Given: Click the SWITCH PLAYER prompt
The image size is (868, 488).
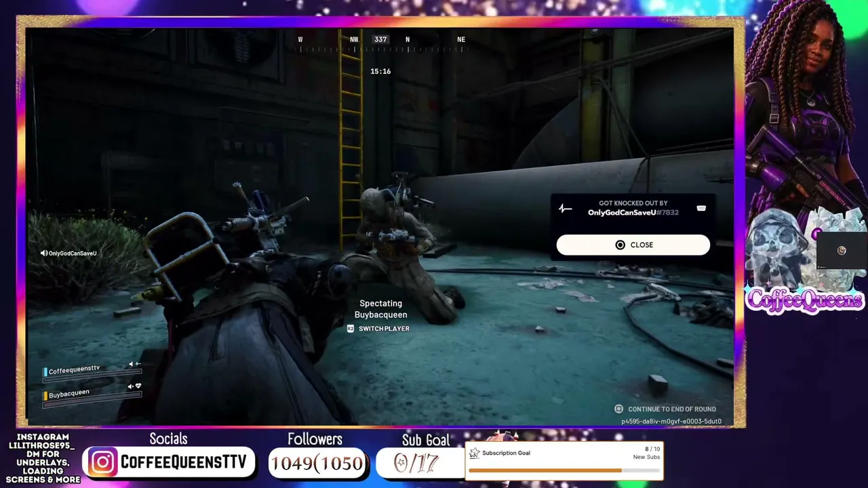Looking at the screenshot, I should pos(384,329).
